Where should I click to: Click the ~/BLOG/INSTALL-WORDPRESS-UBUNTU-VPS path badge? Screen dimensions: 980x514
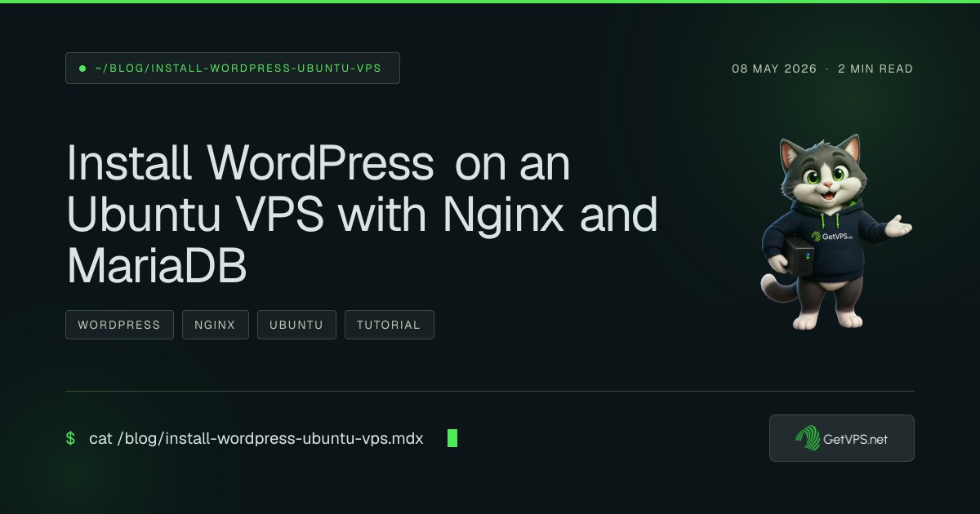pyautogui.click(x=233, y=69)
